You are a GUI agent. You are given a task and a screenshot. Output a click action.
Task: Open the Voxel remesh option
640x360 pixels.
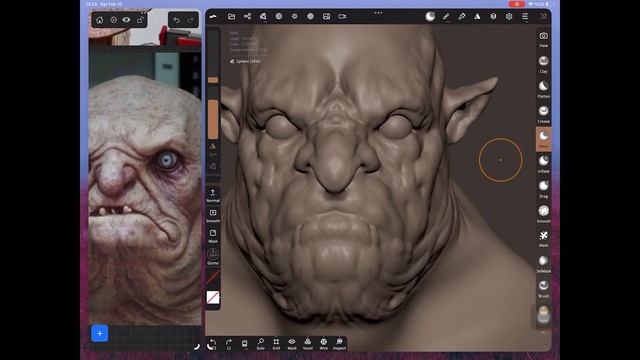(308, 344)
